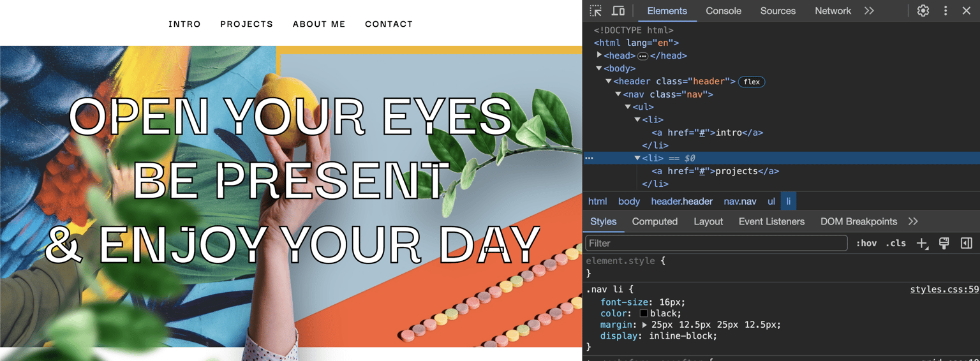Click the head ellipsis expand badge
Screen dimensions: 980x361
642,56
